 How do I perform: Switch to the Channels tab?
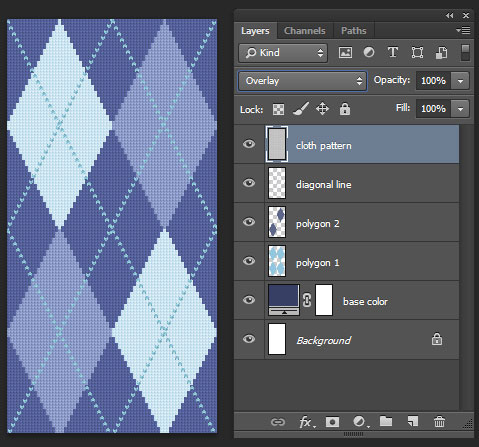305,31
